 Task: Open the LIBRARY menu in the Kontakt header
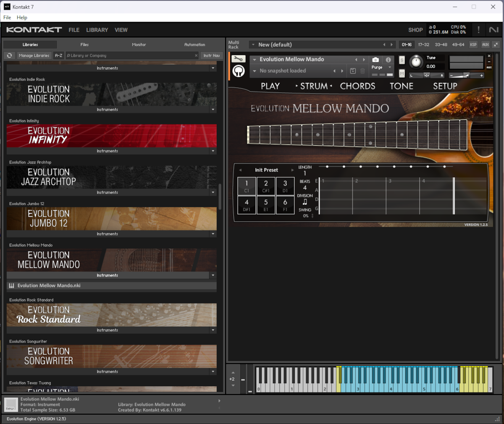point(97,30)
